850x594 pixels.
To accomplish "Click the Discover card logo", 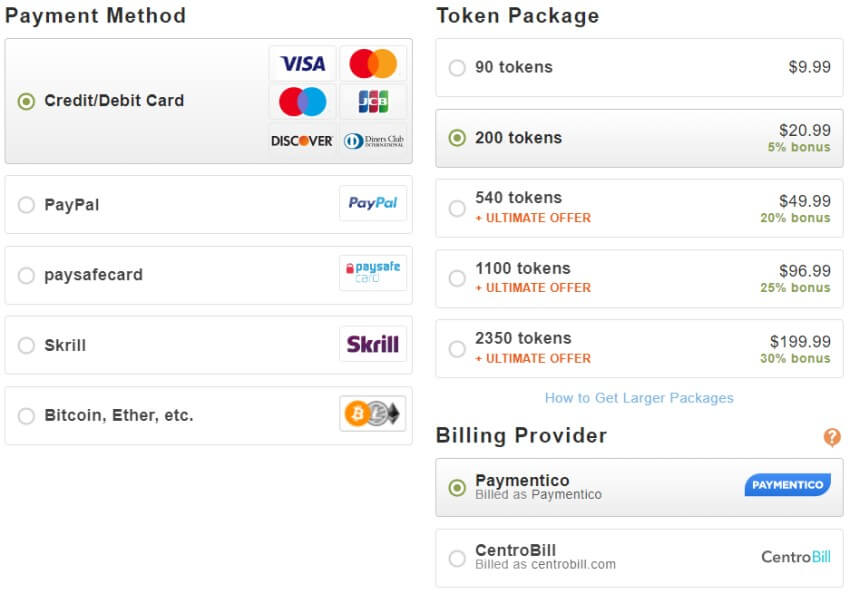I will pos(302,141).
